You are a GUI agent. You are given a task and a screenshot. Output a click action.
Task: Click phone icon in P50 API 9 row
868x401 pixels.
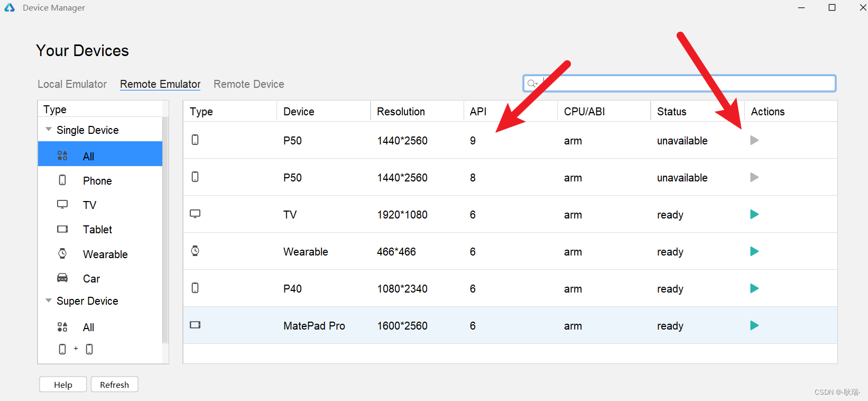(x=195, y=140)
